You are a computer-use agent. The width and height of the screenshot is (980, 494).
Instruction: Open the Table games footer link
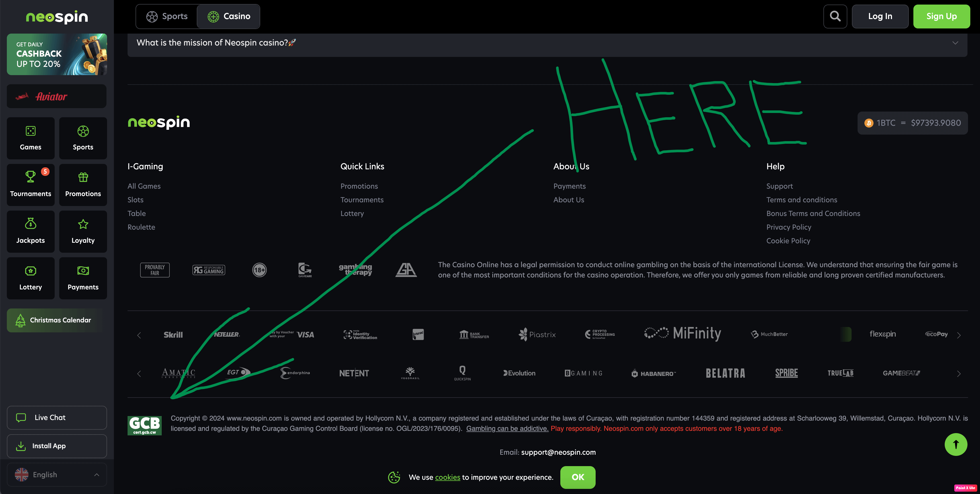pyautogui.click(x=137, y=213)
